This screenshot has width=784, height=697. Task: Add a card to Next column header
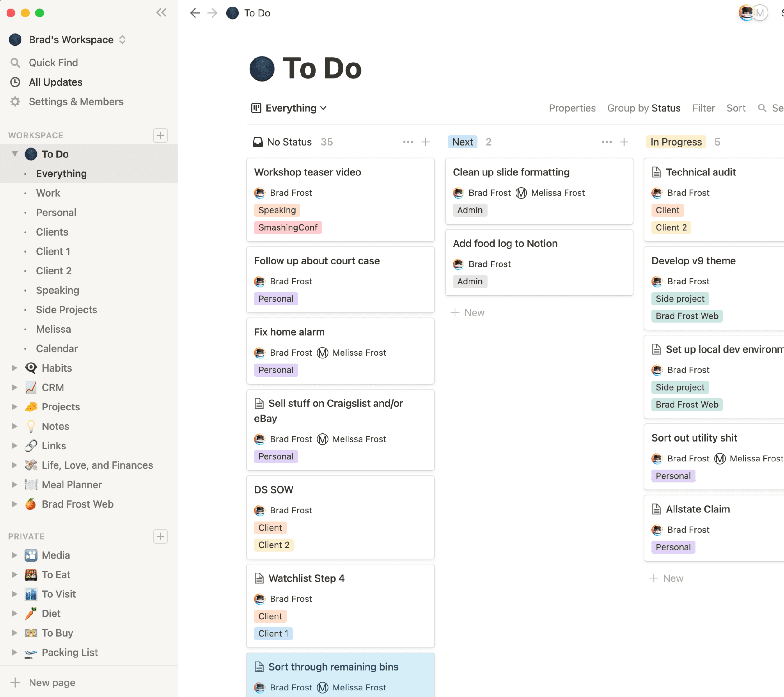click(x=624, y=142)
